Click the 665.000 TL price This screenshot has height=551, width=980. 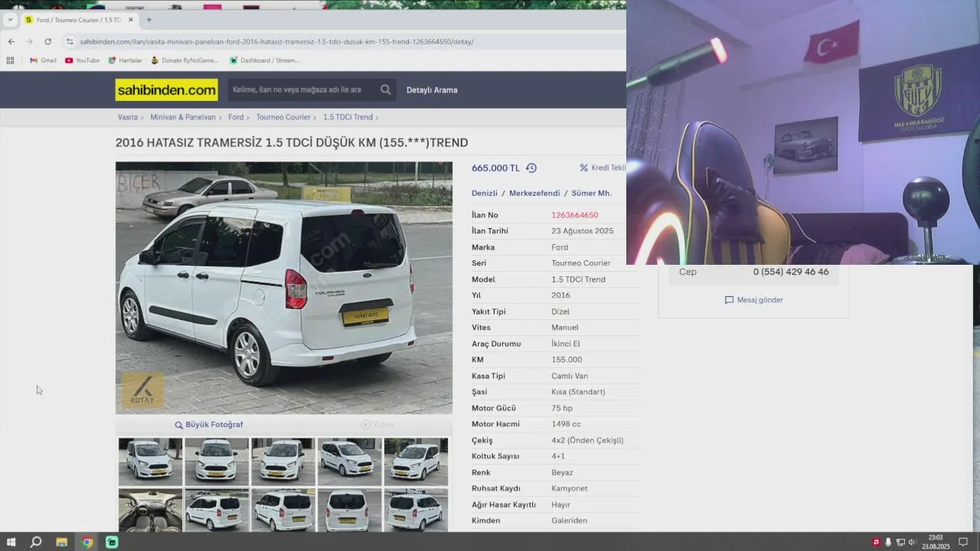(x=495, y=168)
